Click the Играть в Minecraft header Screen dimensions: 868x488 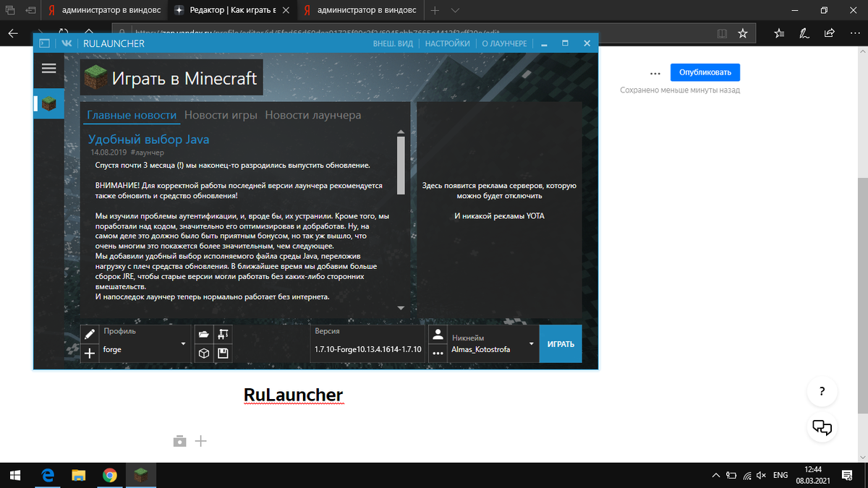tap(171, 78)
